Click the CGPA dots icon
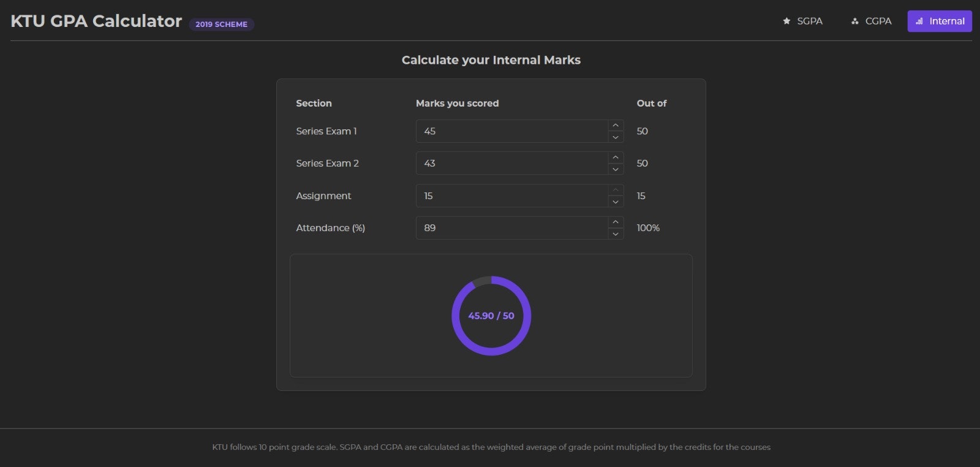Screen dimensions: 980x467 click(x=855, y=21)
